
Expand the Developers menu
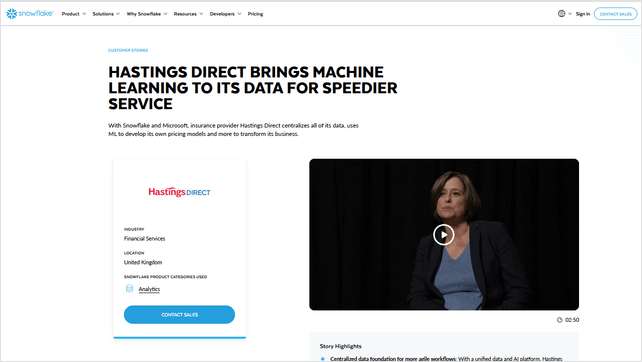(x=225, y=14)
